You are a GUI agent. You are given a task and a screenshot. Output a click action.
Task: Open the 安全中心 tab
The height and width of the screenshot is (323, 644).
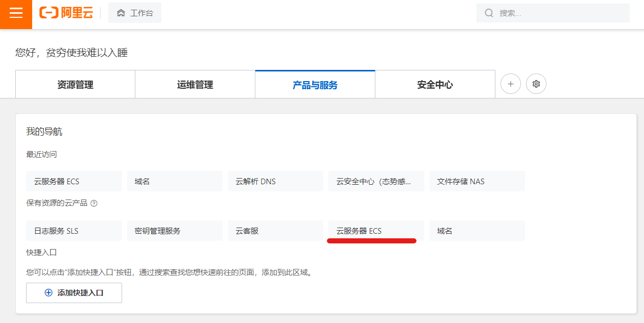435,85
